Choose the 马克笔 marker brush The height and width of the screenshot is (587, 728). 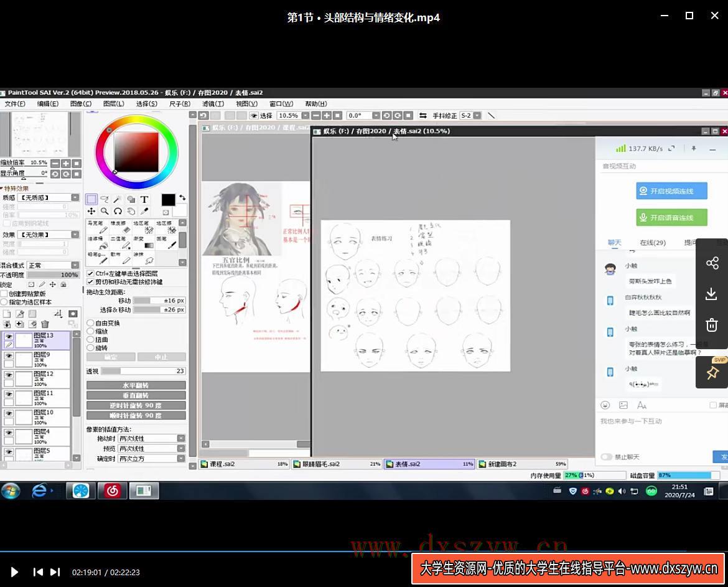coord(97,227)
